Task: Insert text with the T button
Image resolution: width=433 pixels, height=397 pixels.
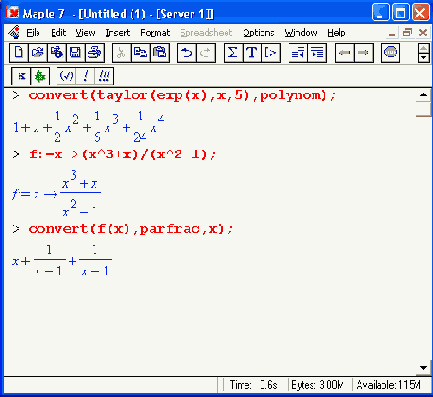Action: (x=252, y=53)
